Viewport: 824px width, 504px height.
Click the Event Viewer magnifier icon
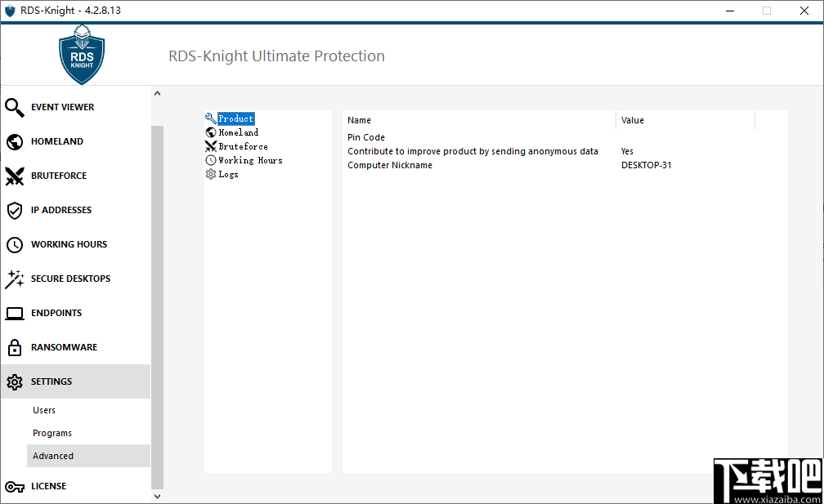click(14, 107)
